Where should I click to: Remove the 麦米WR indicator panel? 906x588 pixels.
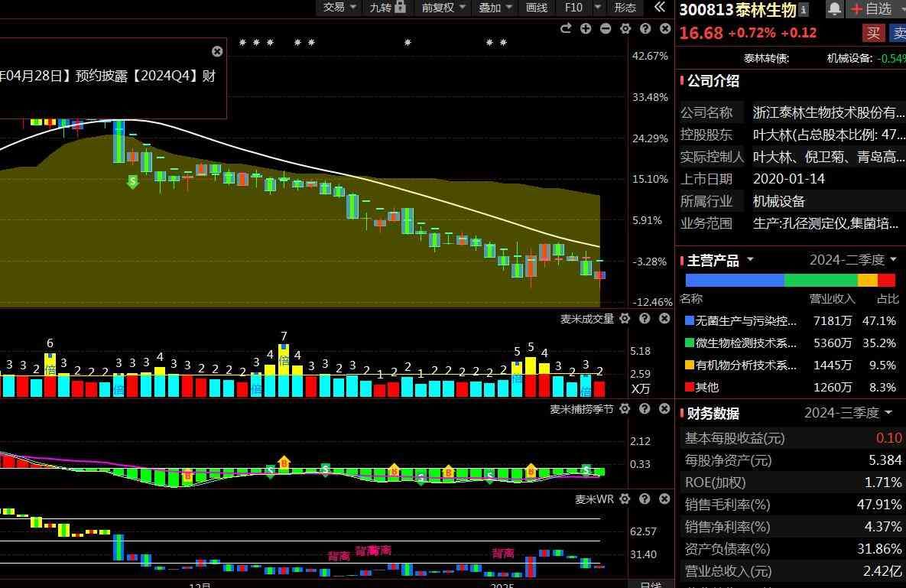664,499
